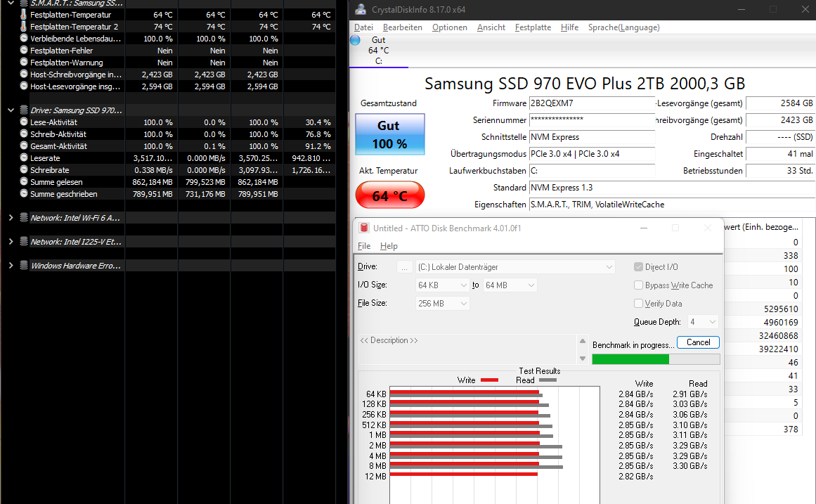The width and height of the screenshot is (816, 504).
Task: Click the green benchmark progress bar
Action: click(x=656, y=359)
